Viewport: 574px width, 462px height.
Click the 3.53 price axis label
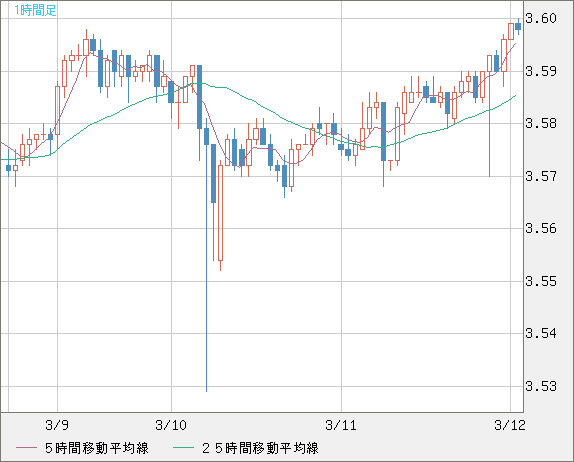coord(541,386)
